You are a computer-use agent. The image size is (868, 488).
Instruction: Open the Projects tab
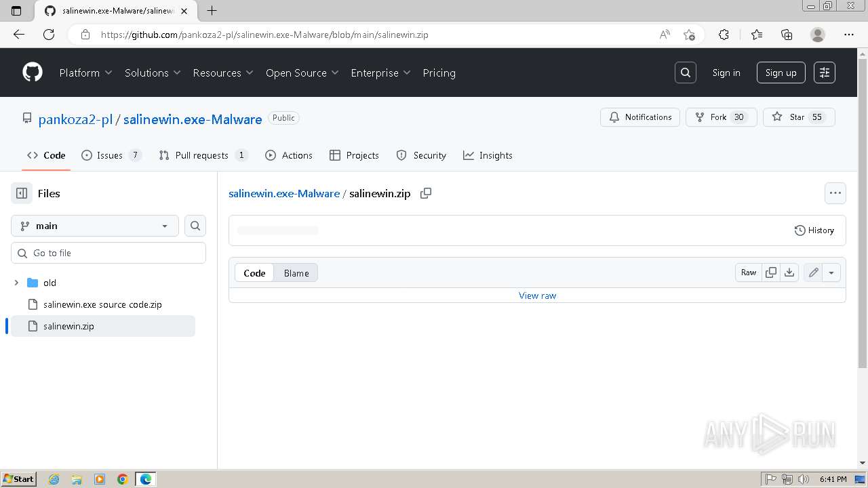pos(354,155)
